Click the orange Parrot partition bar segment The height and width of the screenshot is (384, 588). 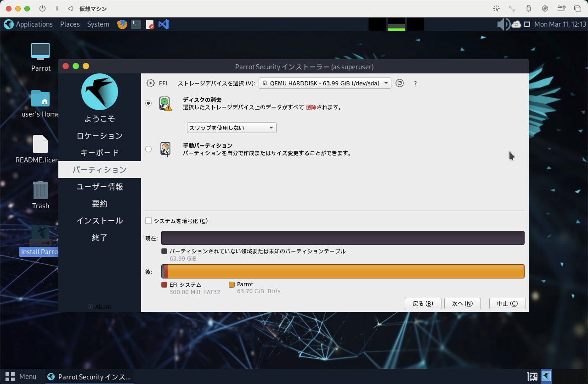(x=346, y=271)
